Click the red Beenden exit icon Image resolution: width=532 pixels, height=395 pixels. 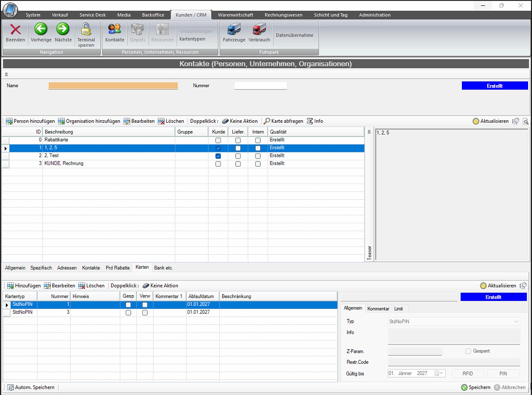tap(16, 30)
